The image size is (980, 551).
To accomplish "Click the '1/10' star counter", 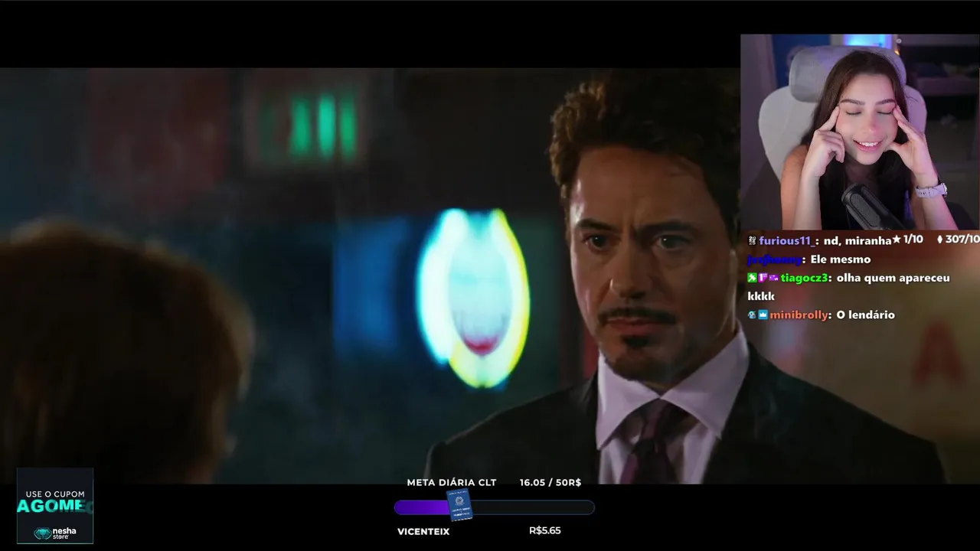I will [913, 240].
